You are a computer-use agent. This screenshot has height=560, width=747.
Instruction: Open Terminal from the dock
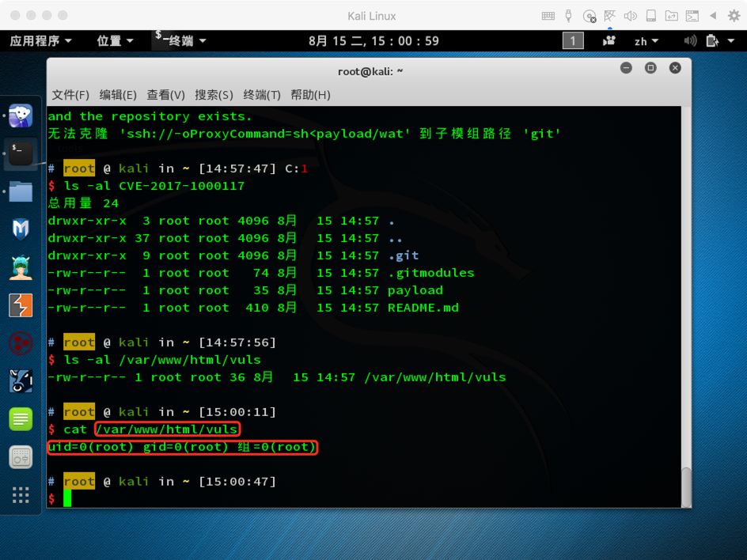21,153
